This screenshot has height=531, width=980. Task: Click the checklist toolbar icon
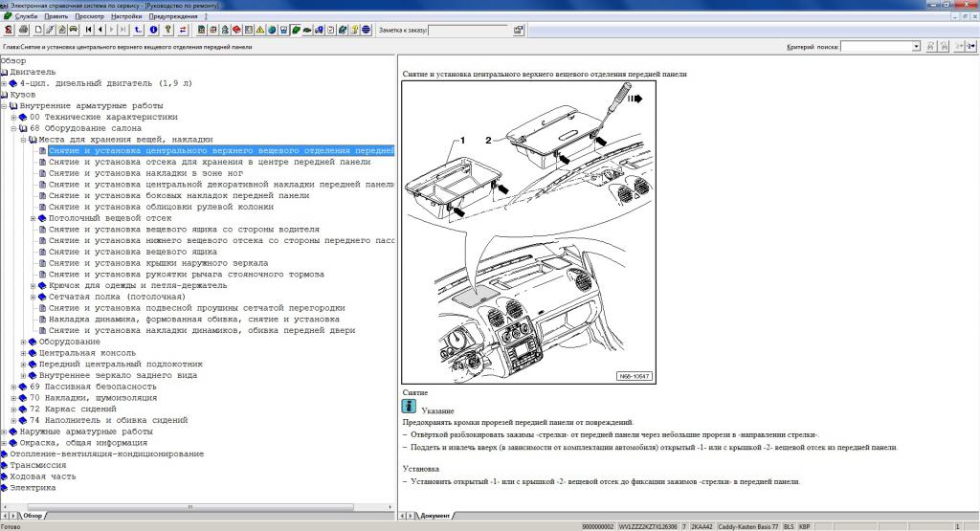click(330, 30)
